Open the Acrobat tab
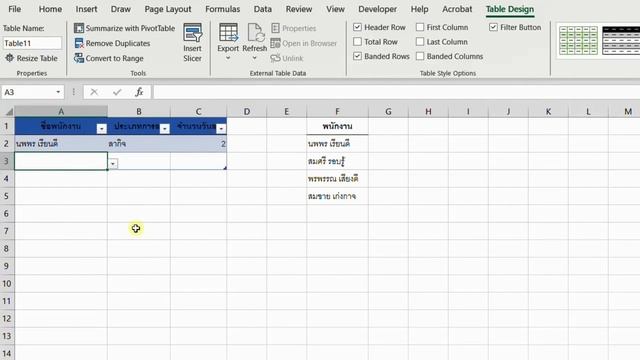The image size is (640, 360). pos(457,9)
